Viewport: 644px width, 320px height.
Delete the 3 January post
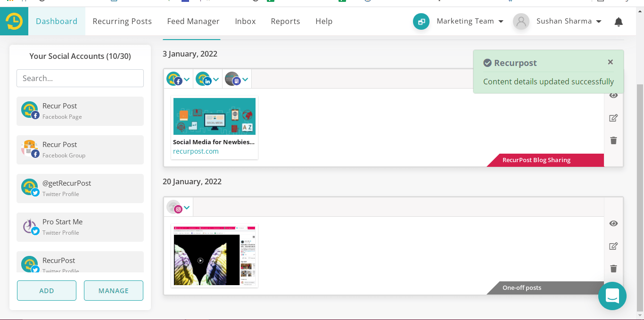[x=613, y=140]
